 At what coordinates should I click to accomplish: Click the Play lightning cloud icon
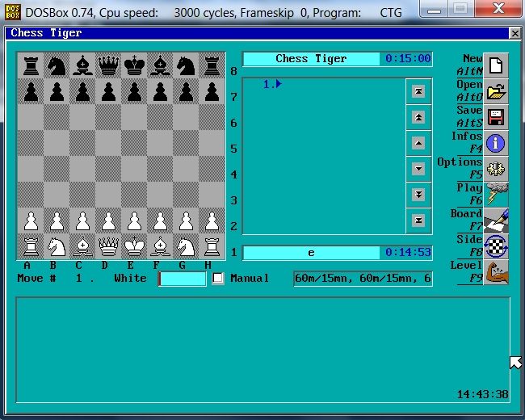(x=496, y=195)
